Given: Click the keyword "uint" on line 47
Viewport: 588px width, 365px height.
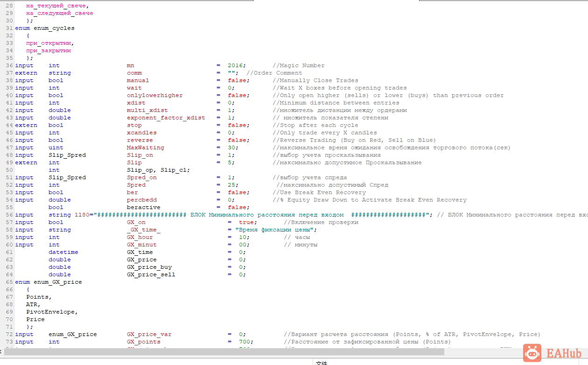Looking at the screenshot, I should [56, 147].
